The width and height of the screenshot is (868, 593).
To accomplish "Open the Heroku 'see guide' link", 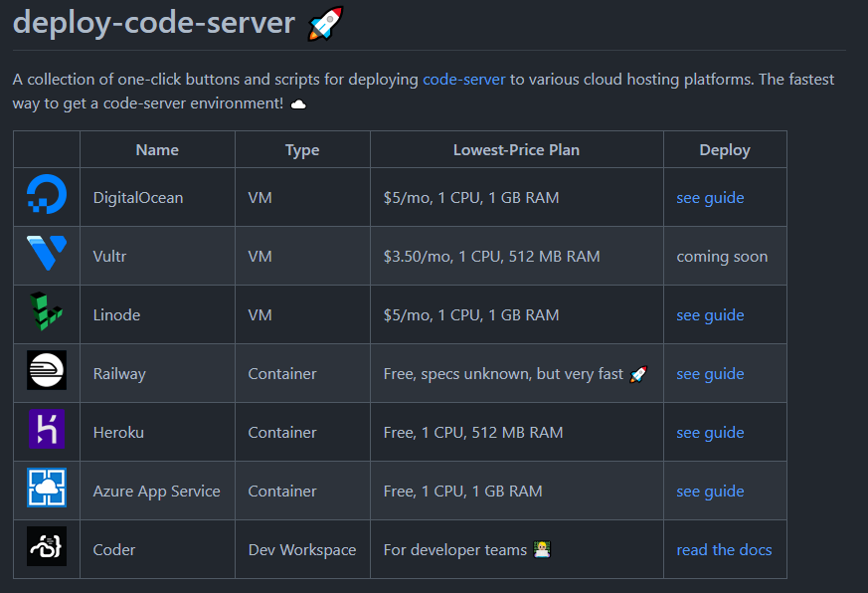I will 710,433.
